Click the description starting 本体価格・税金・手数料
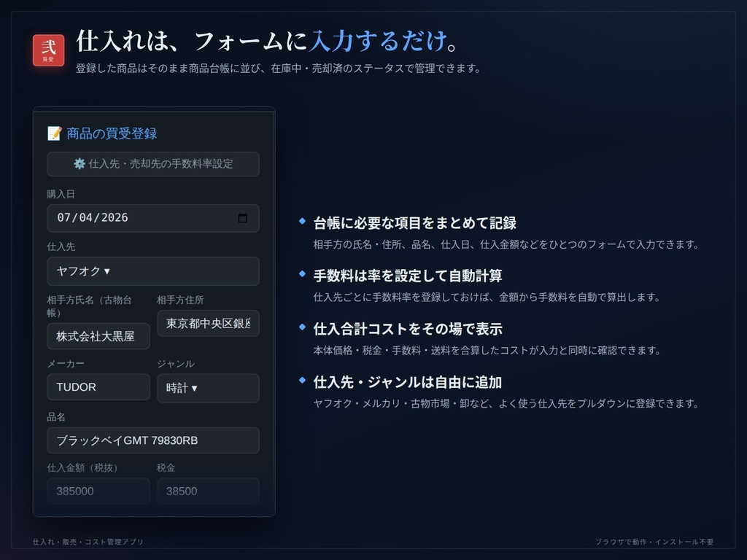747x560 pixels. point(487,351)
